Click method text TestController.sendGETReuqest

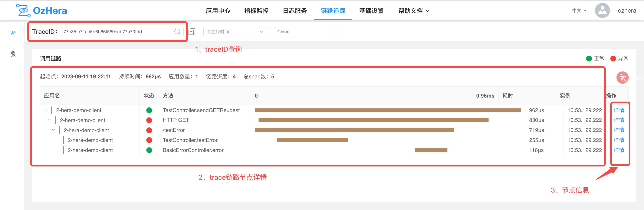[x=201, y=110]
